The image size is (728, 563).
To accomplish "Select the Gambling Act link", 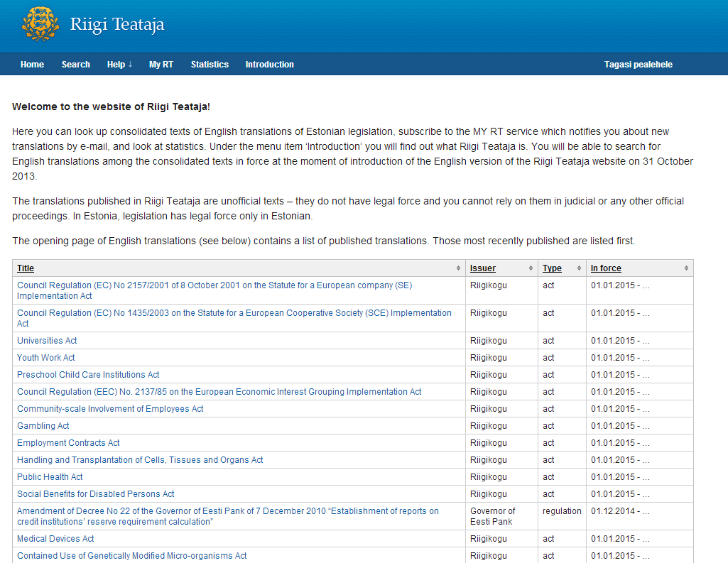I will 43,426.
